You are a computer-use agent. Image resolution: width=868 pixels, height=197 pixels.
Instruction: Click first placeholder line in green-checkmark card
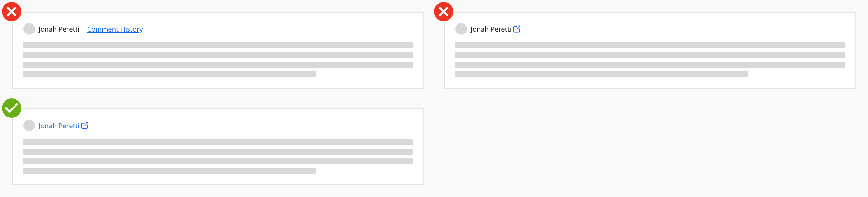218,142
